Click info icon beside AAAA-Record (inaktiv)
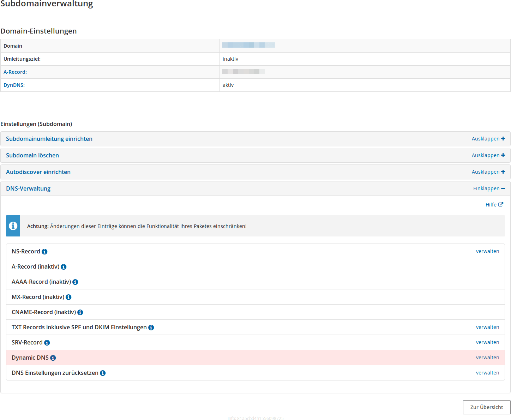Screen dimensions: 511x420 pos(75,282)
